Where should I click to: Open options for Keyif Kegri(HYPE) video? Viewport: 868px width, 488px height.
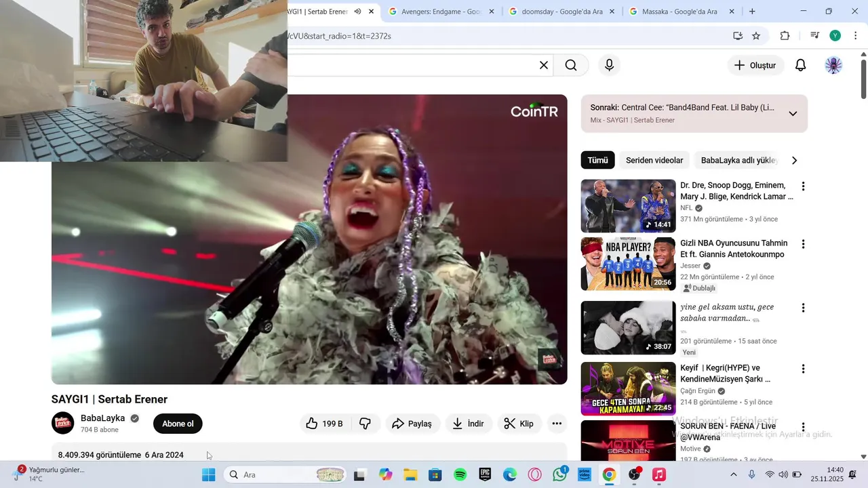coord(803,369)
